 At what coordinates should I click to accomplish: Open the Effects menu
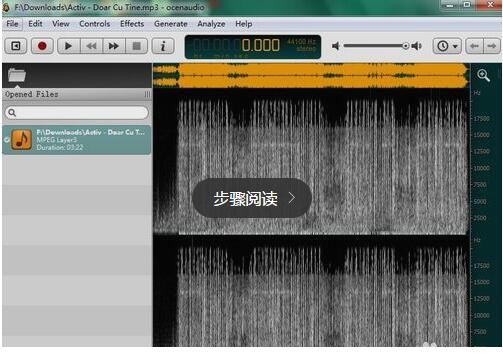point(132,24)
